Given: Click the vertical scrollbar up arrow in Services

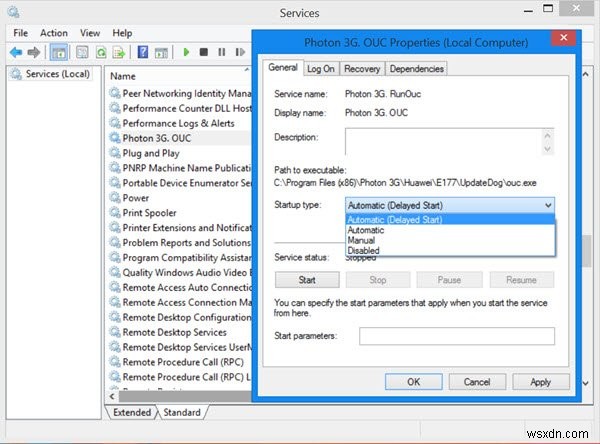Looking at the screenshot, I should [x=585, y=74].
